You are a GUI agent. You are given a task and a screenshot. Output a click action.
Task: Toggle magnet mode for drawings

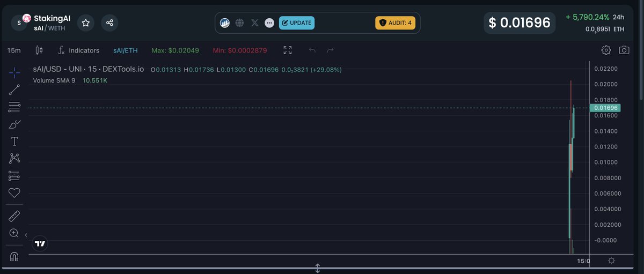(14, 257)
